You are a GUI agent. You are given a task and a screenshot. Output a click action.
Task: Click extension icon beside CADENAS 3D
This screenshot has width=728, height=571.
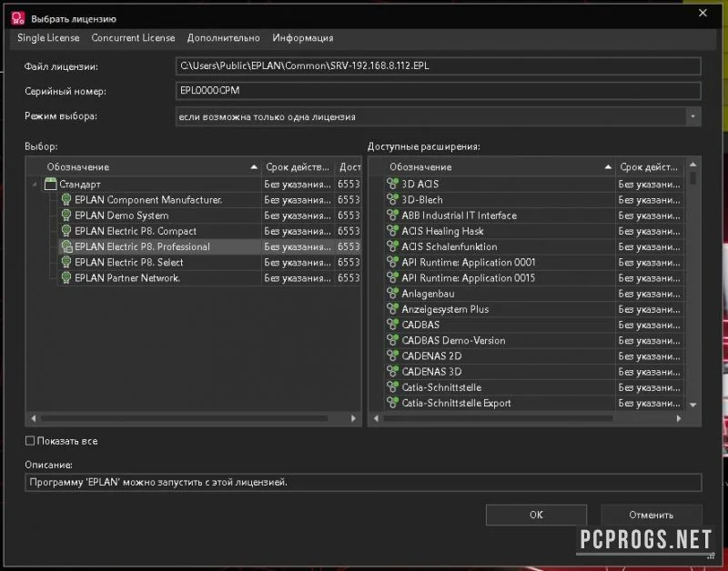[393, 372]
